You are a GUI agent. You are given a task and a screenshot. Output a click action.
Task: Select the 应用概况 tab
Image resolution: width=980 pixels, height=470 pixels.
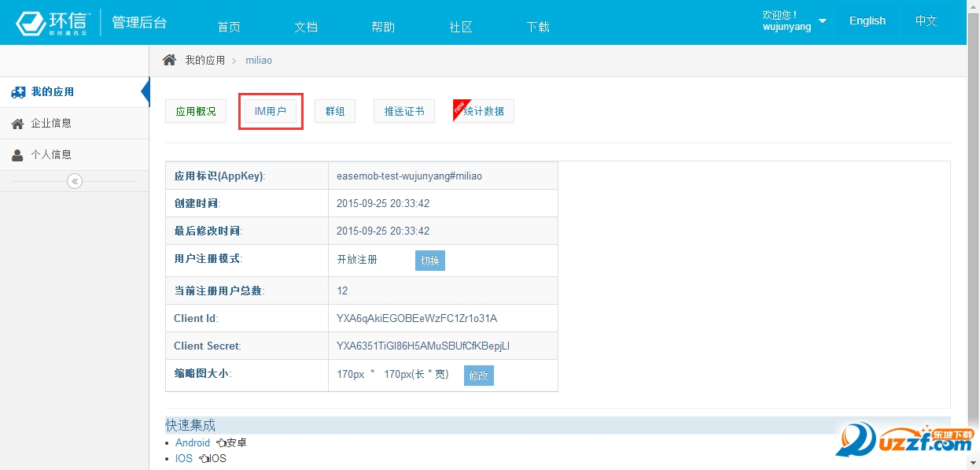click(196, 111)
